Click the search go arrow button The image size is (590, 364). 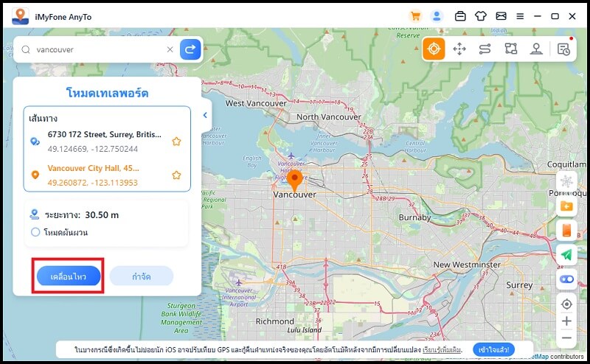pyautogui.click(x=190, y=49)
